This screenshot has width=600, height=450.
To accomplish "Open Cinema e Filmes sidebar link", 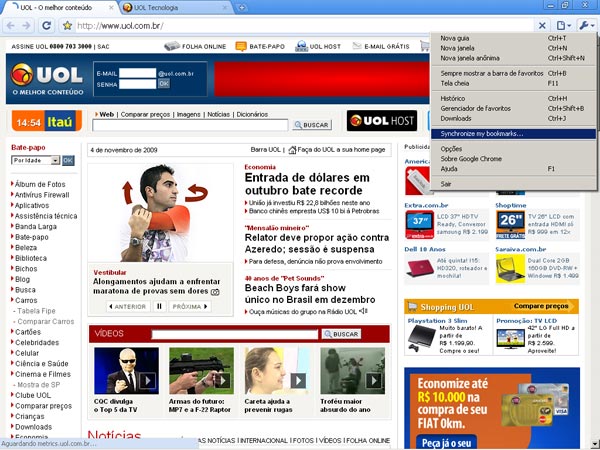I will 42,374.
